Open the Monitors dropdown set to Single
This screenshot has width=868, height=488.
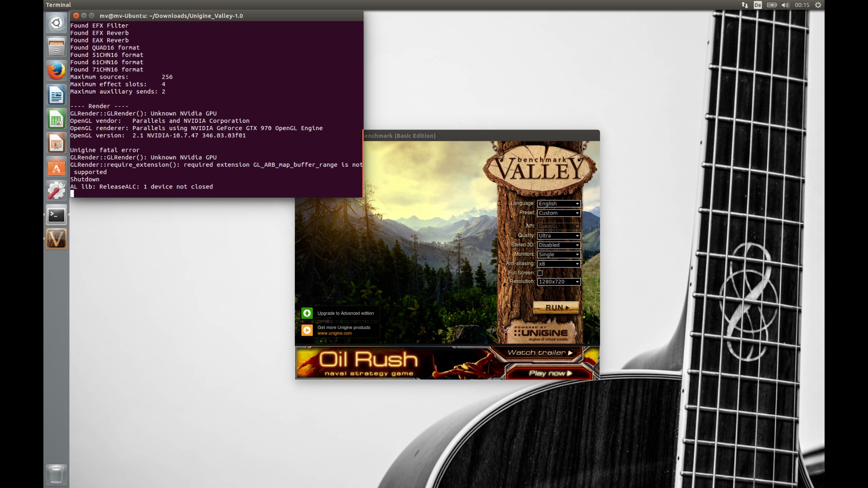click(559, 254)
